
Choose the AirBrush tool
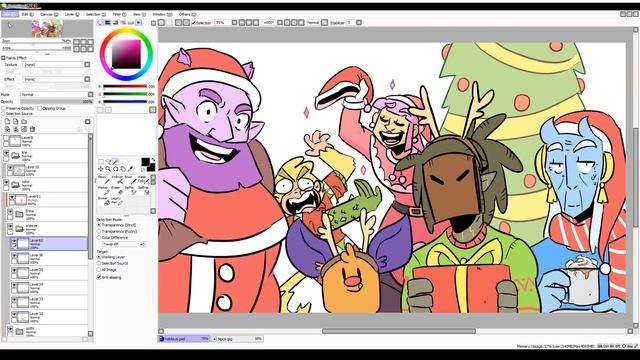click(x=117, y=179)
